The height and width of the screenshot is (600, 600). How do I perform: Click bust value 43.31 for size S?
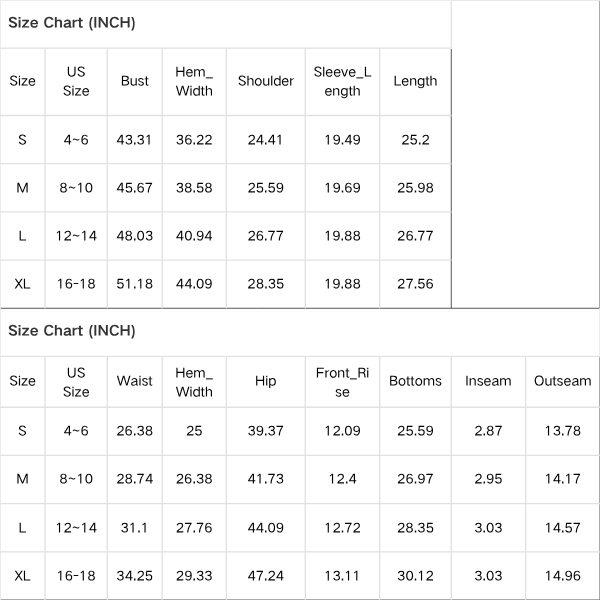(134, 140)
